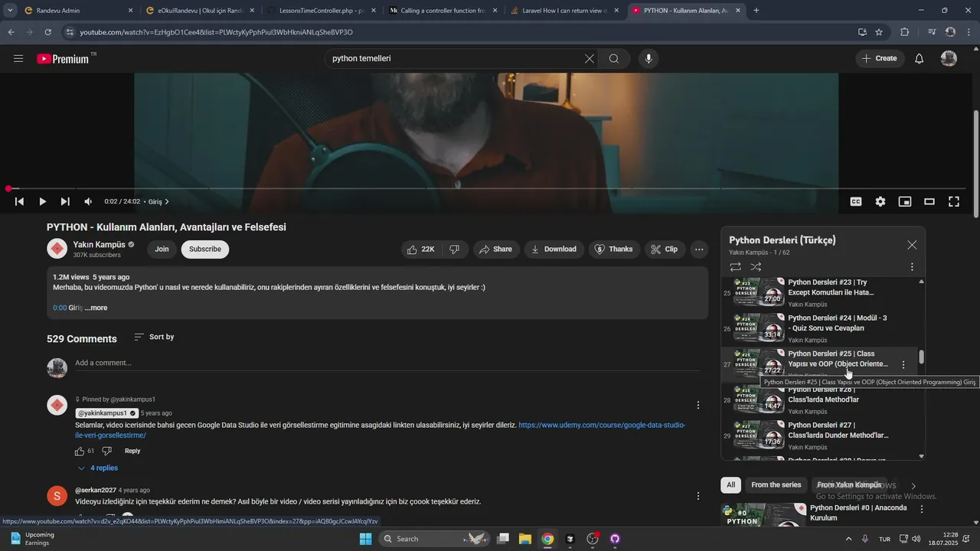Screen dimensions: 980x551
Task: Open menu for Python Dersleri #25 item
Action: click(x=903, y=365)
